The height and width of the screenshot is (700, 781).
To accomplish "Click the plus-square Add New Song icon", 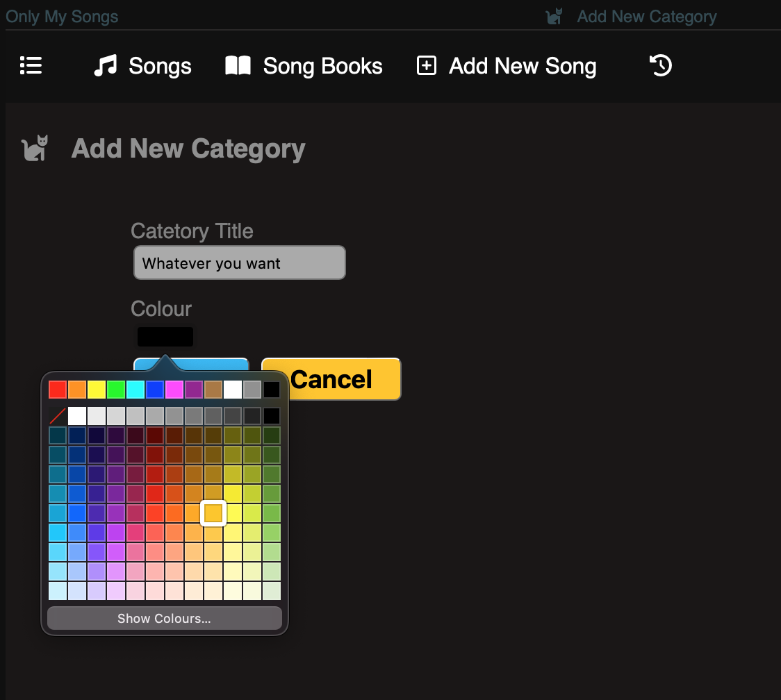I will [426, 66].
